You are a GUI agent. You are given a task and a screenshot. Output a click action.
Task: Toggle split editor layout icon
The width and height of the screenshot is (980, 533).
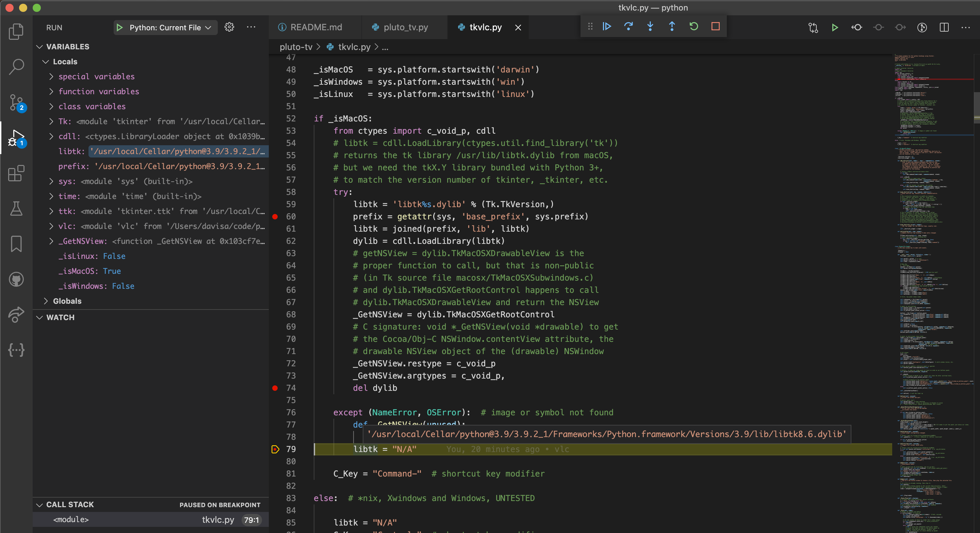coord(944,27)
